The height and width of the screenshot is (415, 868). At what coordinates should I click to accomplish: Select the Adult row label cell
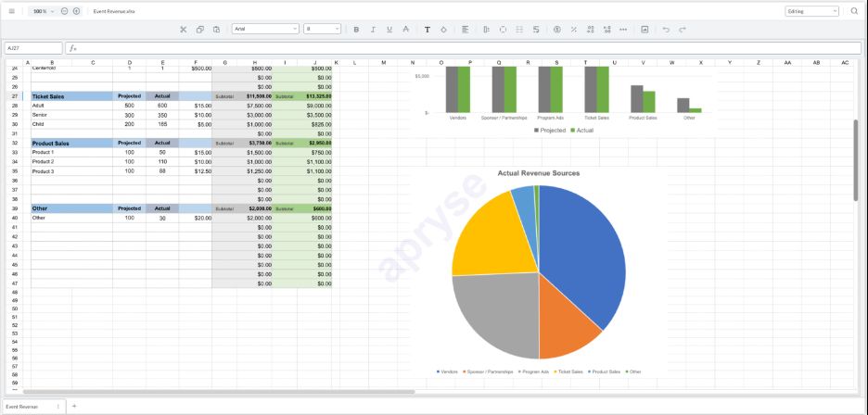coord(72,105)
